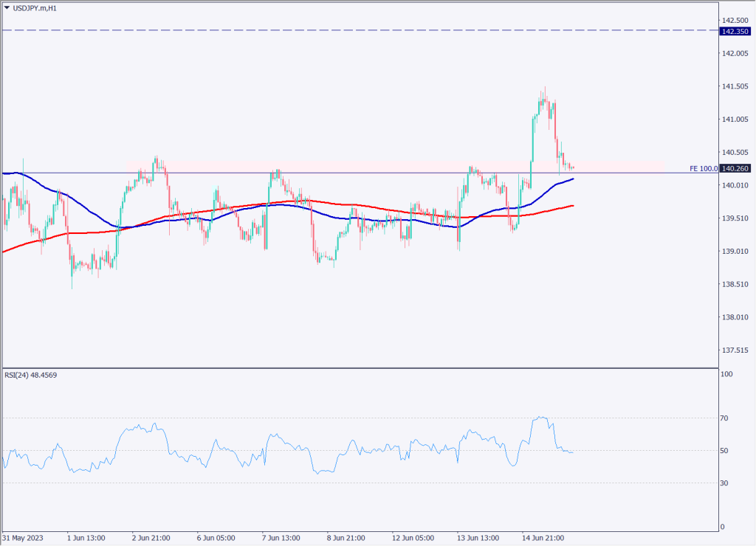756x546 pixels.
Task: Click the 141.505 price scale label
Action: click(735, 86)
